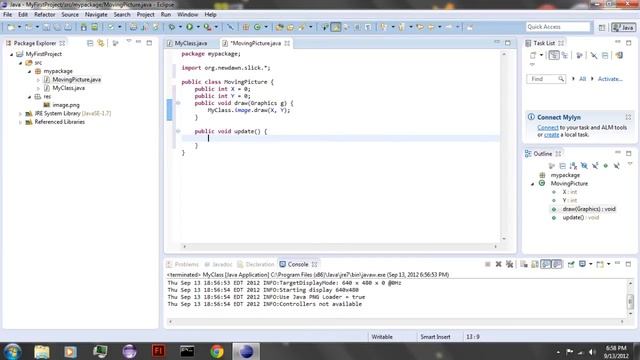Click Terminate icon in Console
Viewport: 640px width, 360px height.
coord(487,264)
